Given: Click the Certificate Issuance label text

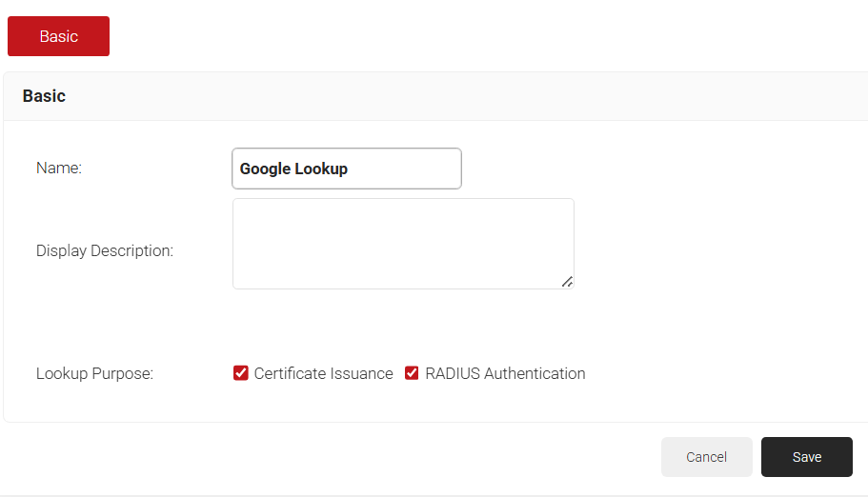Looking at the screenshot, I should pyautogui.click(x=323, y=374).
